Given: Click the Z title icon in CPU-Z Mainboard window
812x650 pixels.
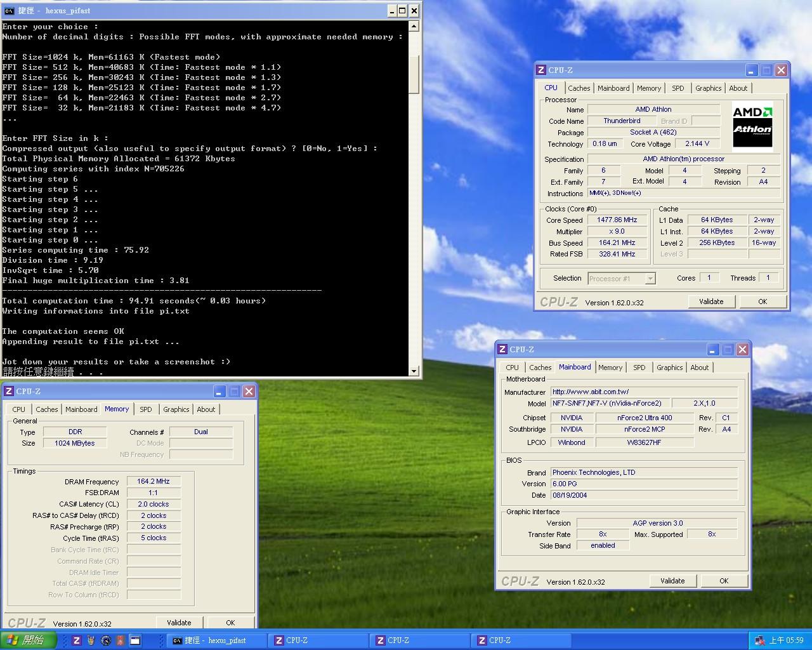Looking at the screenshot, I should (502, 349).
